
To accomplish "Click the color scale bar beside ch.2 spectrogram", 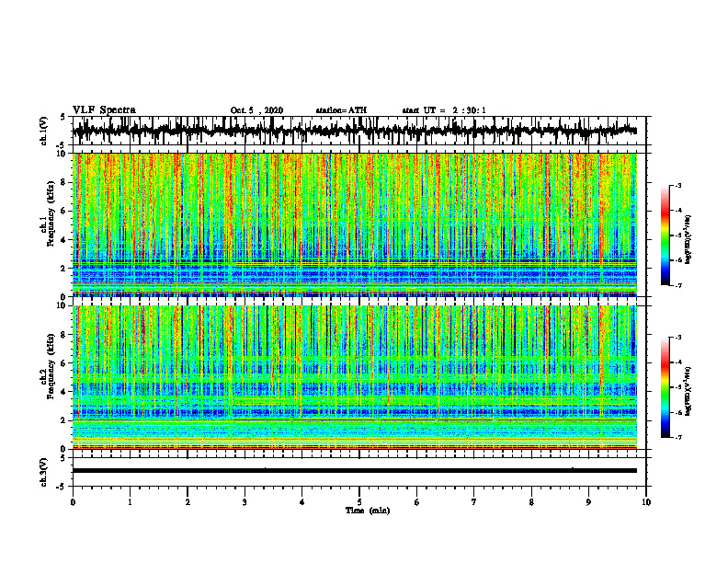I will click(665, 387).
